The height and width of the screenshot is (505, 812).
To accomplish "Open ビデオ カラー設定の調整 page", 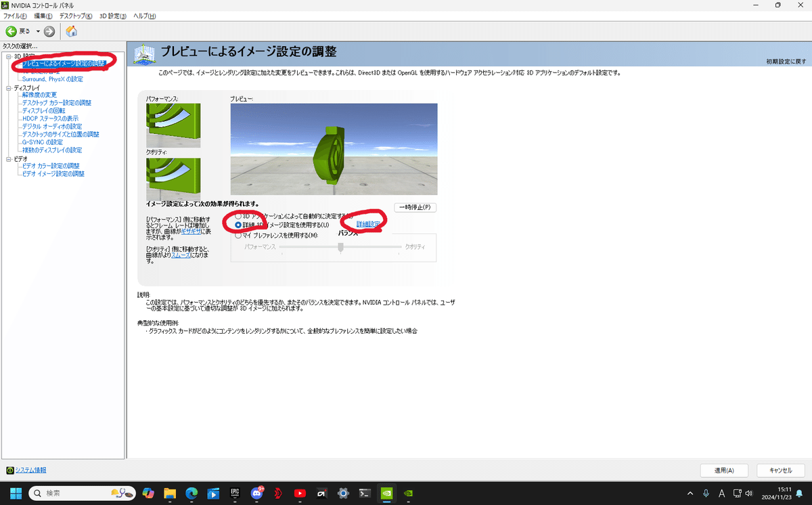I will click(x=51, y=166).
